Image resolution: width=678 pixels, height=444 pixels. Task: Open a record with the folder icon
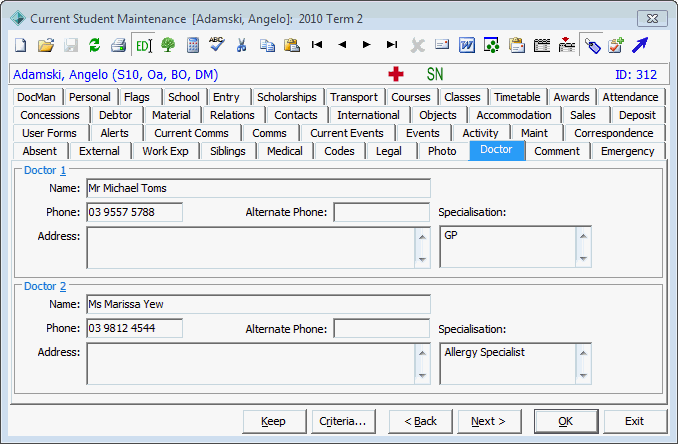(x=46, y=45)
